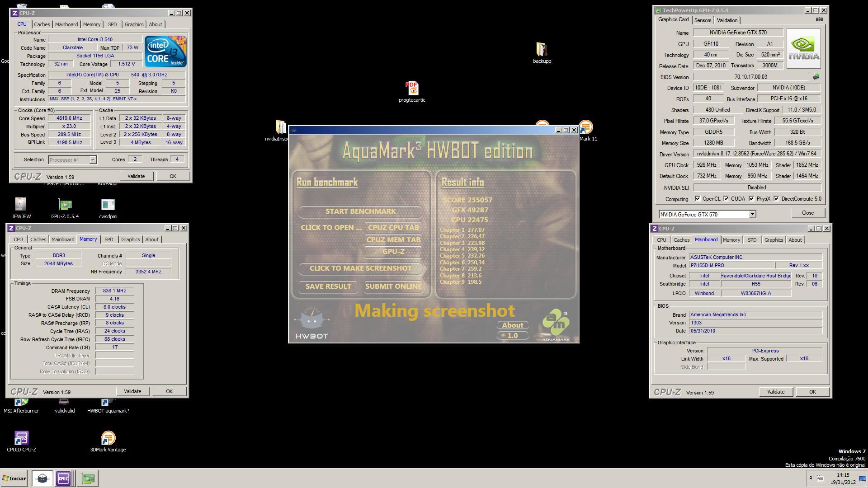
Task: Click the GPU-Z button in AquaMark
Action: click(x=393, y=252)
